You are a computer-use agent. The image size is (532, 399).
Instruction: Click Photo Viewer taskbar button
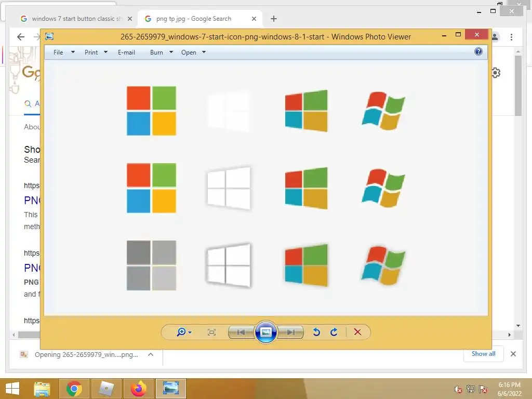tap(170, 389)
